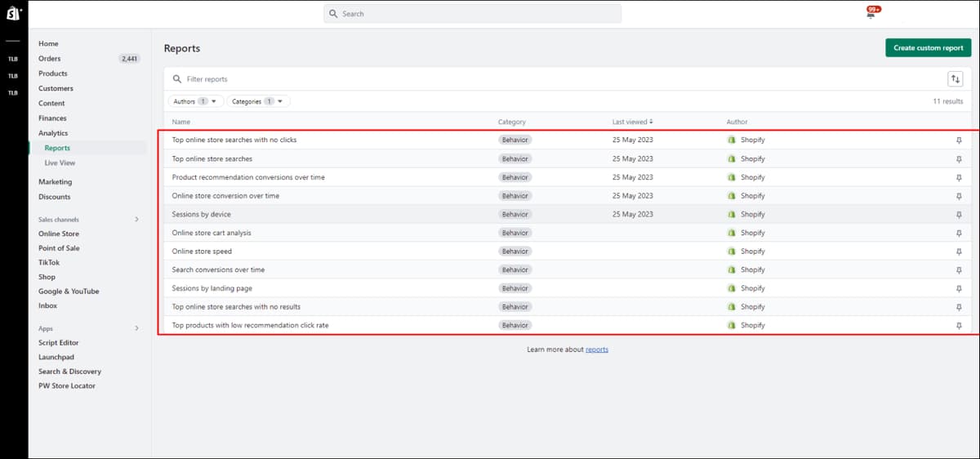Open Content in the sidebar

(51, 103)
